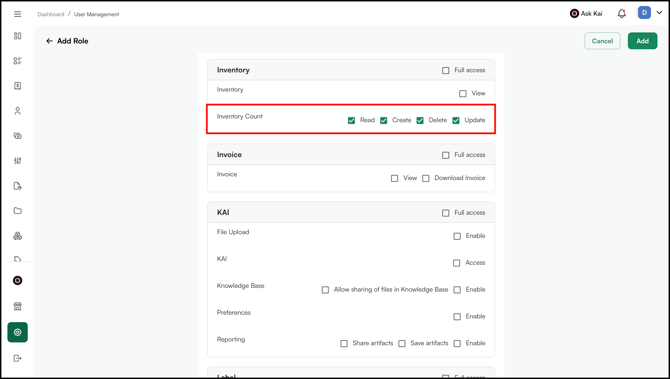Click the Ask Kai label

click(x=592, y=14)
